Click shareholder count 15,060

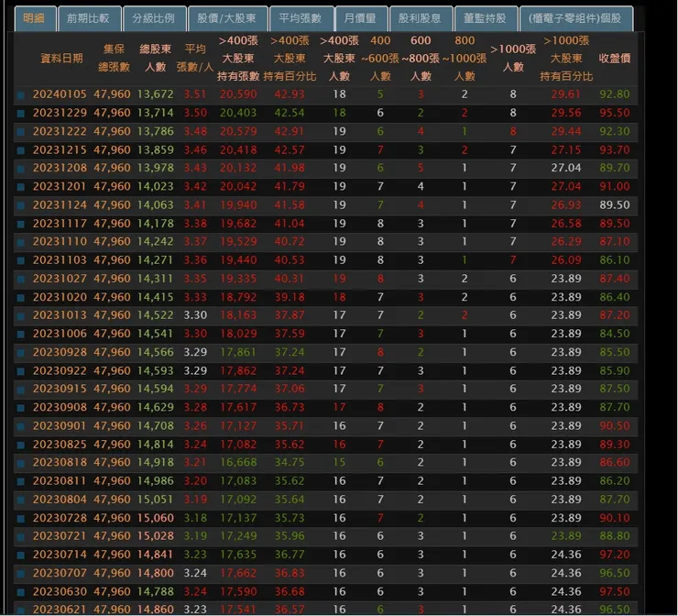tap(155, 518)
